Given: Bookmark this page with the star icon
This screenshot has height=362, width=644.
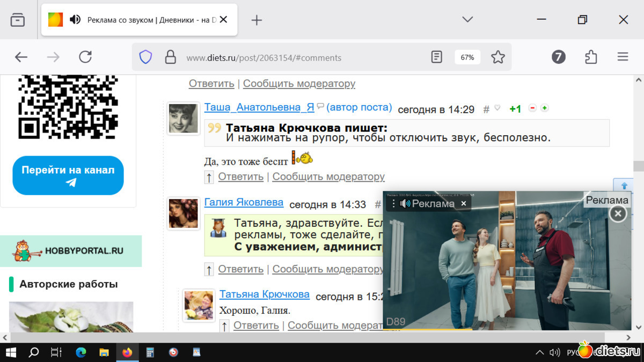Looking at the screenshot, I should 498,57.
